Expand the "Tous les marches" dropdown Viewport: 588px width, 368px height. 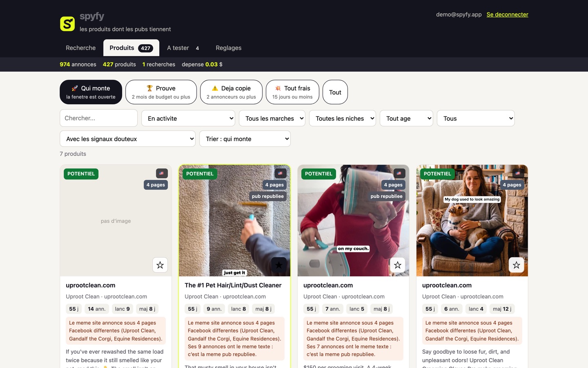tap(272, 118)
